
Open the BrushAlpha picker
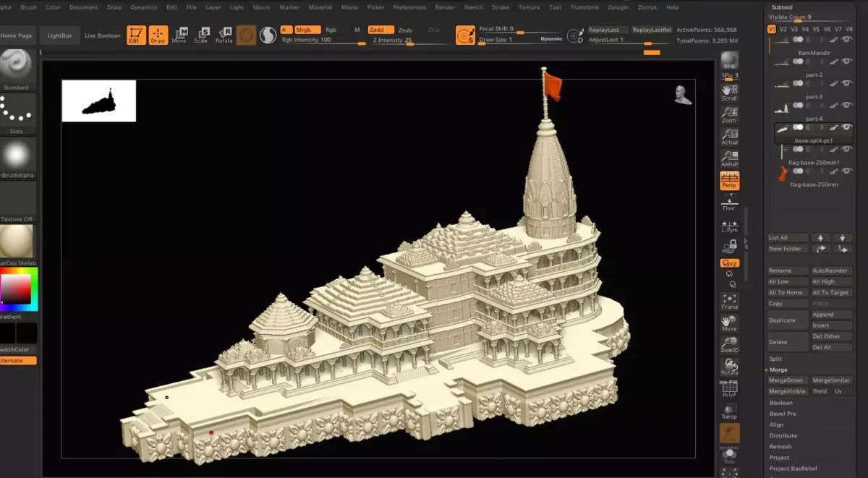pos(16,158)
